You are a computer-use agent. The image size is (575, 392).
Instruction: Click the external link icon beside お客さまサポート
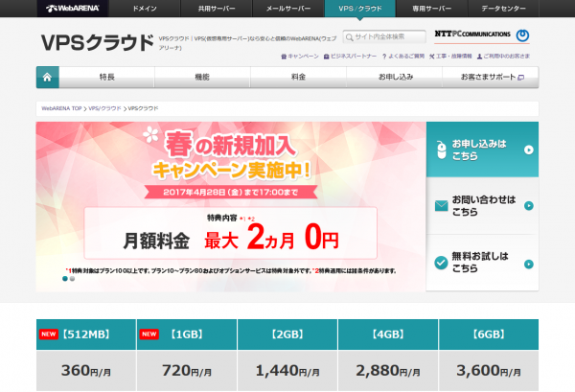coord(520,78)
